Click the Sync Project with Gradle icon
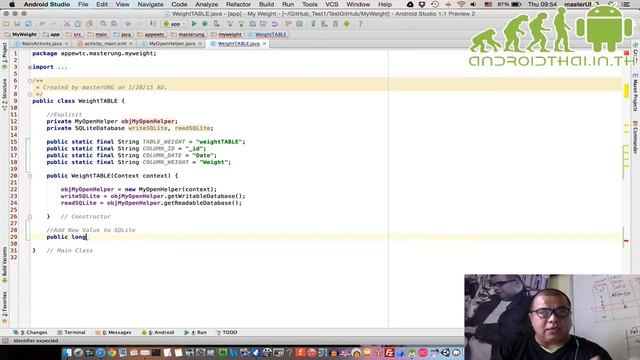640x360 pixels. pyautogui.click(x=313, y=24)
